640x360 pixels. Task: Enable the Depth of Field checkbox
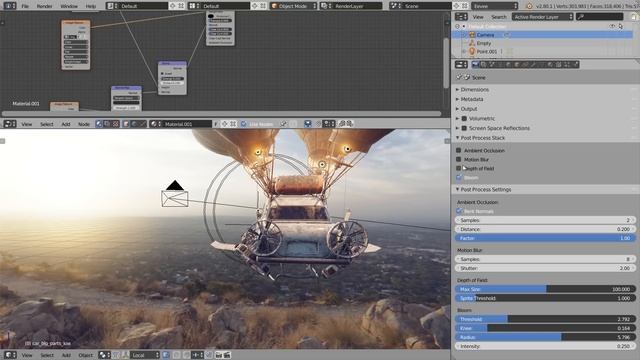click(459, 168)
